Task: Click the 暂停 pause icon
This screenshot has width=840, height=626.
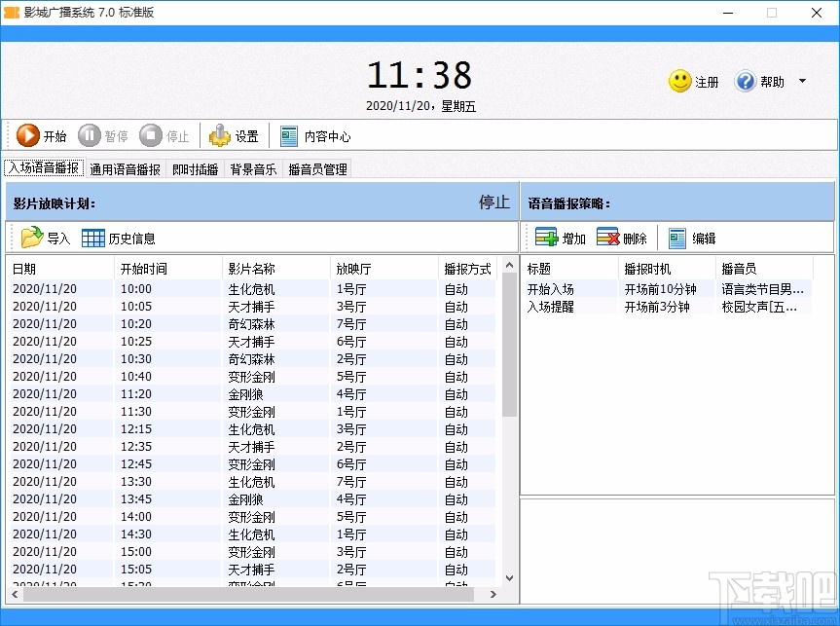Action: (88, 135)
